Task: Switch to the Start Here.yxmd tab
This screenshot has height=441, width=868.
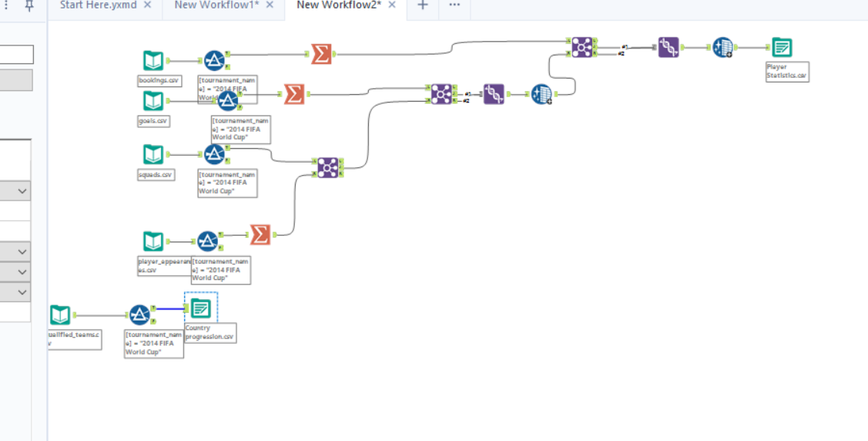Action: (98, 5)
